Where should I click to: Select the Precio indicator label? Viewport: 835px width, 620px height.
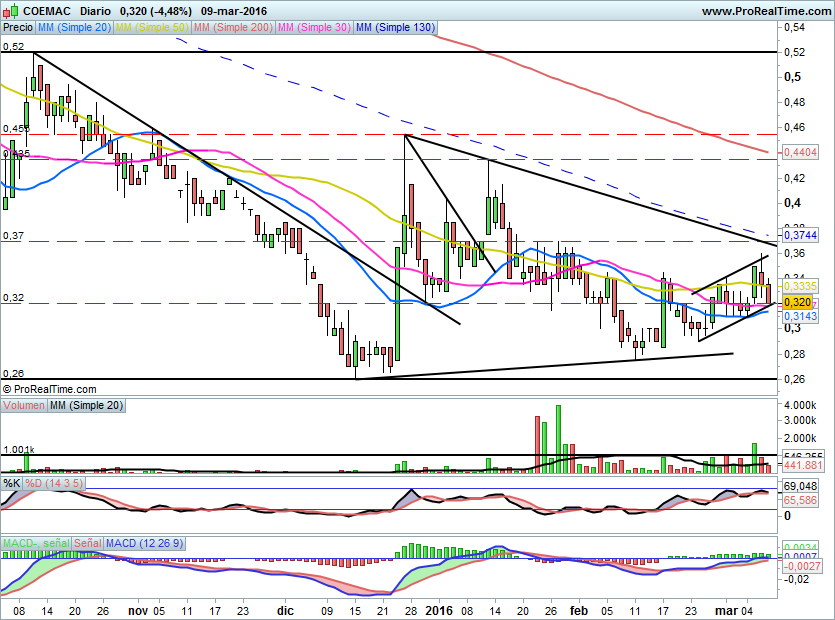pos(18,29)
